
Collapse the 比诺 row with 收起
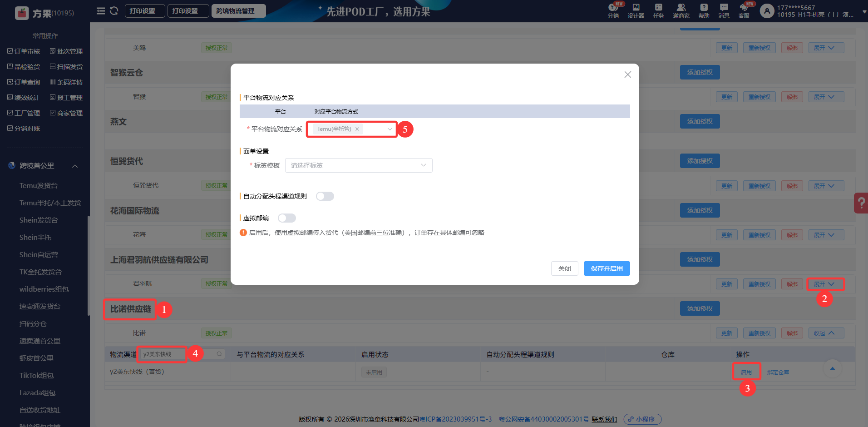click(x=826, y=333)
